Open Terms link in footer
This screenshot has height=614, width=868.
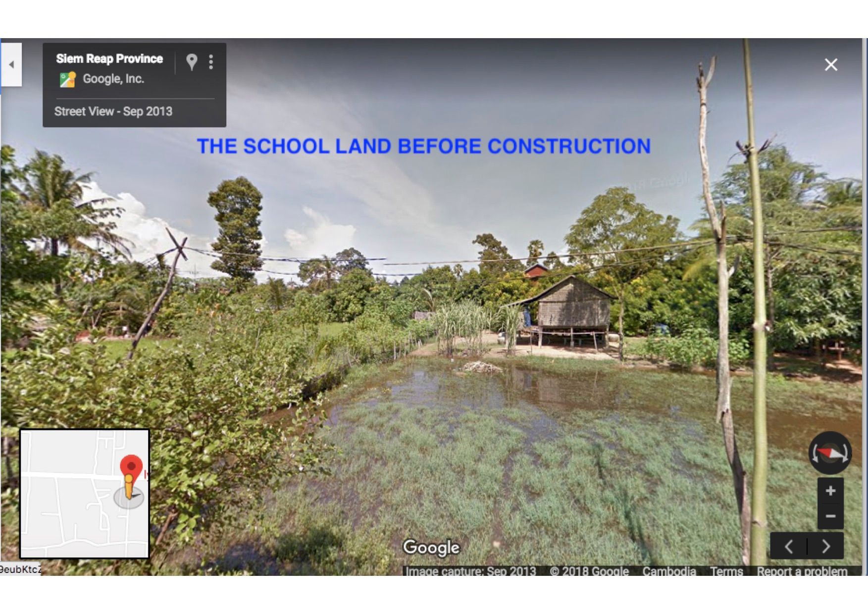[726, 571]
